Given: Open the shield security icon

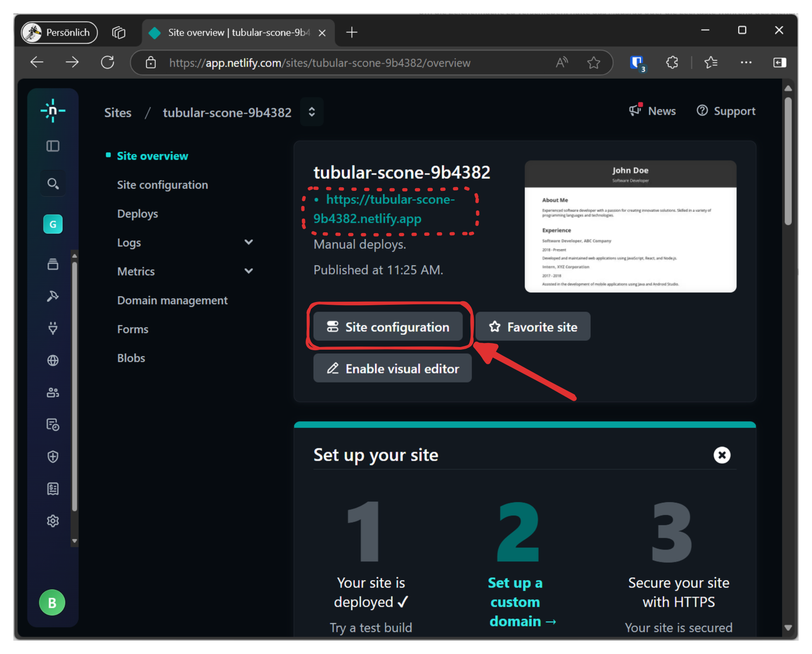Looking at the screenshot, I should click(53, 456).
